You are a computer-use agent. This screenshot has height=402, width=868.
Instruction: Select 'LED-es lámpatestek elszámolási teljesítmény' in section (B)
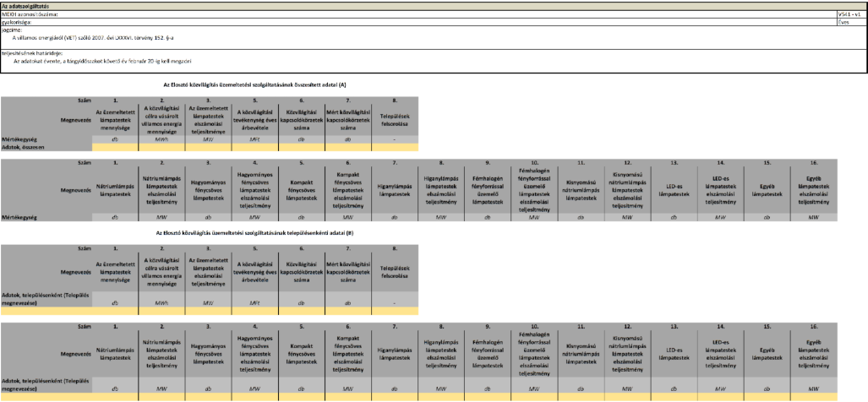click(720, 354)
